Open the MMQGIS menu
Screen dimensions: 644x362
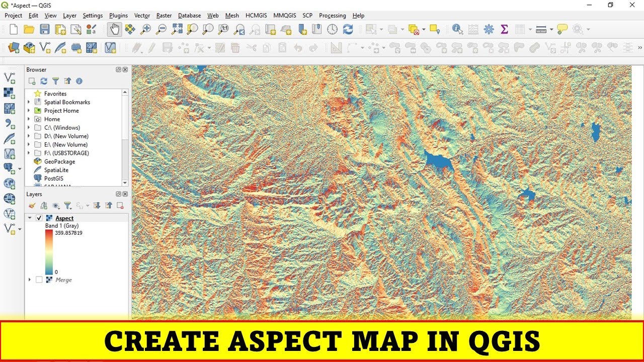285,16
